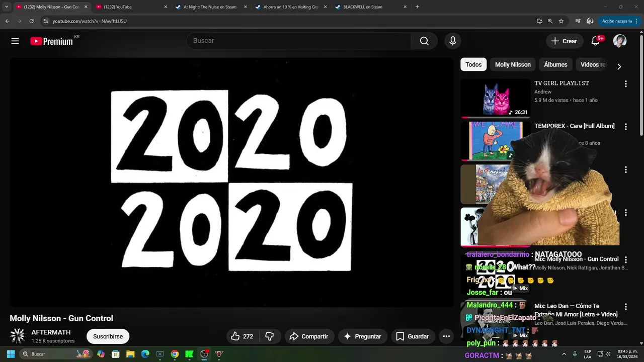Open Copilot from taskbar
Image resolution: width=644 pixels, height=362 pixels.
pos(101,354)
